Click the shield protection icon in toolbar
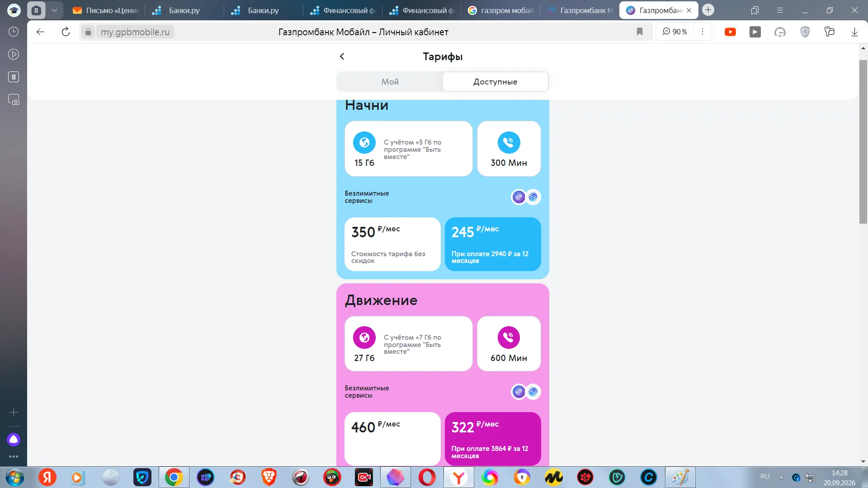The height and width of the screenshot is (488, 868). [x=805, y=32]
